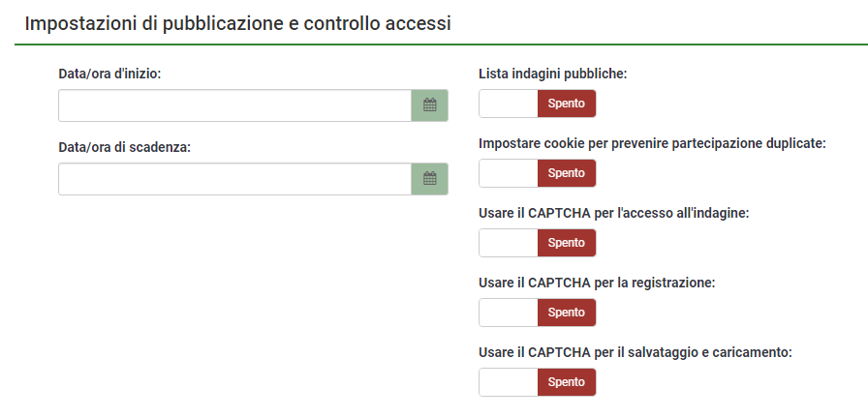Open the calendar picker for Data/ora di scadenza
Screen dimensions: 868x418
430,179
